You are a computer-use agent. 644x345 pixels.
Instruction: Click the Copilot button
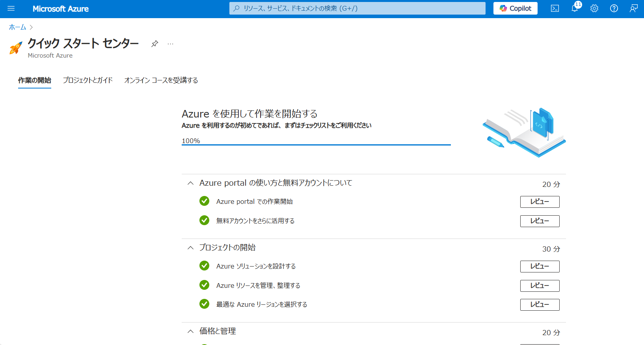(x=515, y=8)
